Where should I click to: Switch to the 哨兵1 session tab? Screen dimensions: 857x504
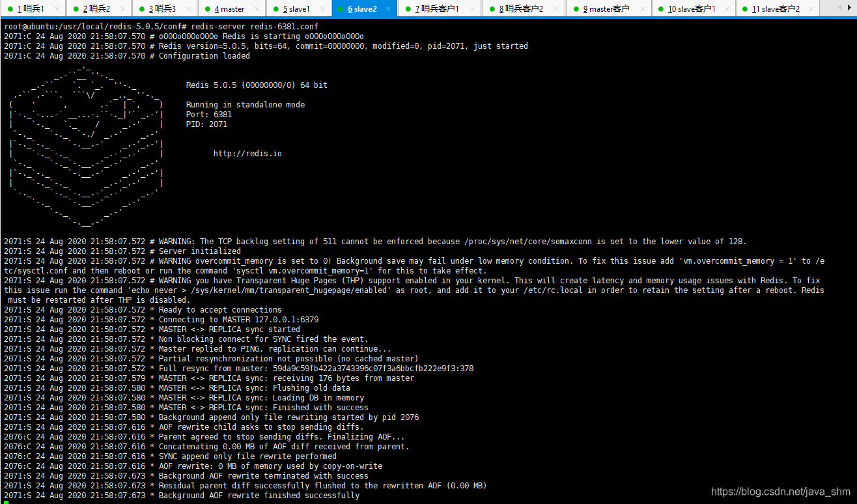[x=33, y=9]
